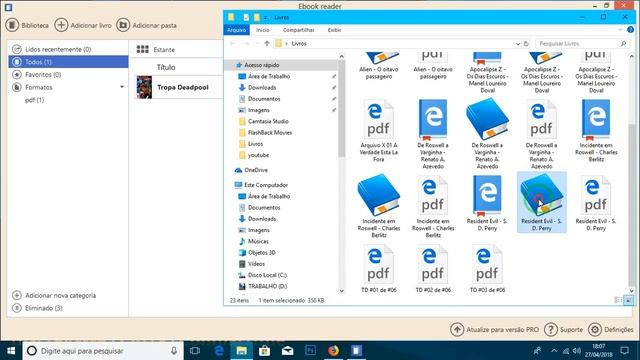
Task: Click the taskbar microphone icon
Action: 174,351
